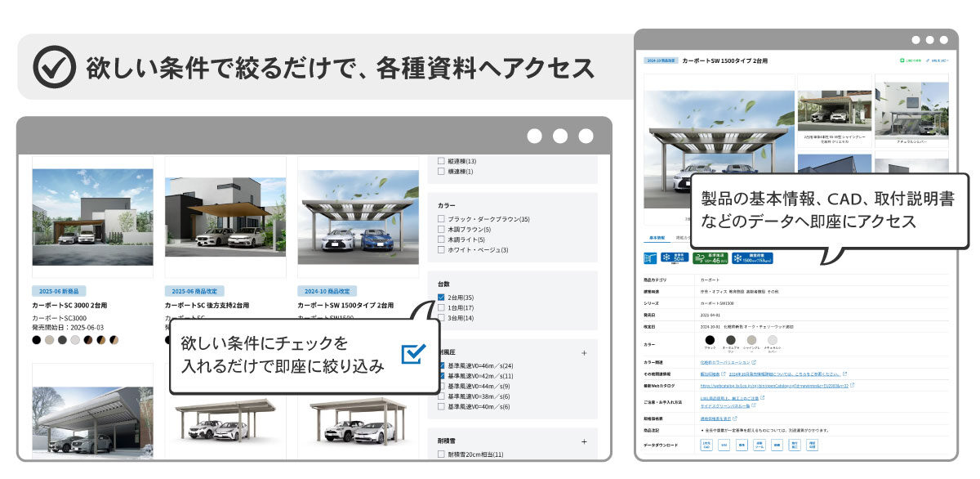Click the シャイングレー carport thumbnail
980x479 pixels.
(x=834, y=110)
